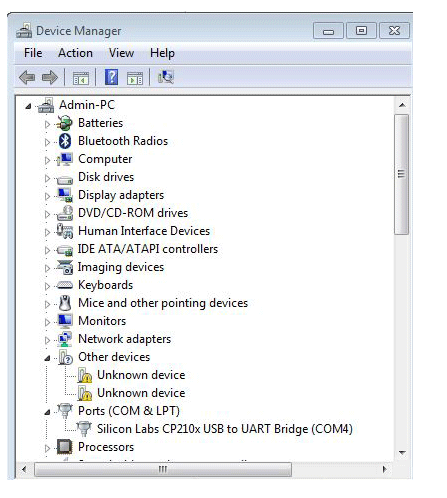Screen dimensions: 447x498
Task: Expand the Bluetooth Radios category
Action: coord(47,142)
